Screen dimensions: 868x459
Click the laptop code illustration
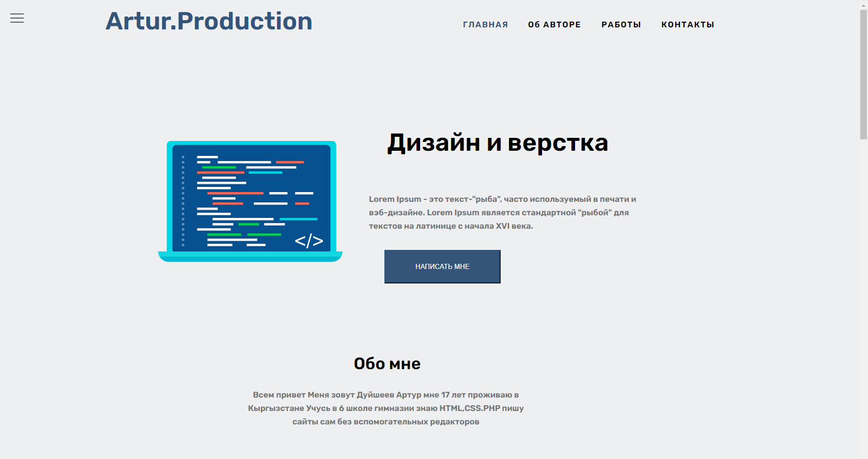[251, 201]
